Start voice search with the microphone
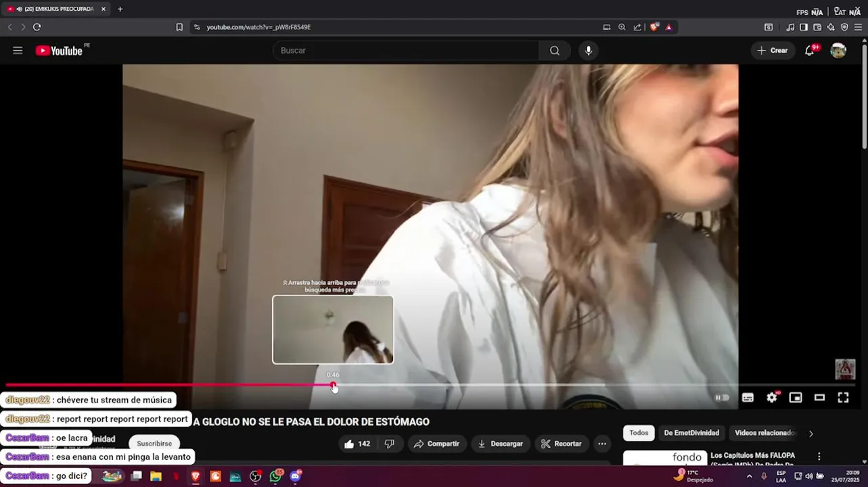The image size is (868, 487). click(589, 51)
